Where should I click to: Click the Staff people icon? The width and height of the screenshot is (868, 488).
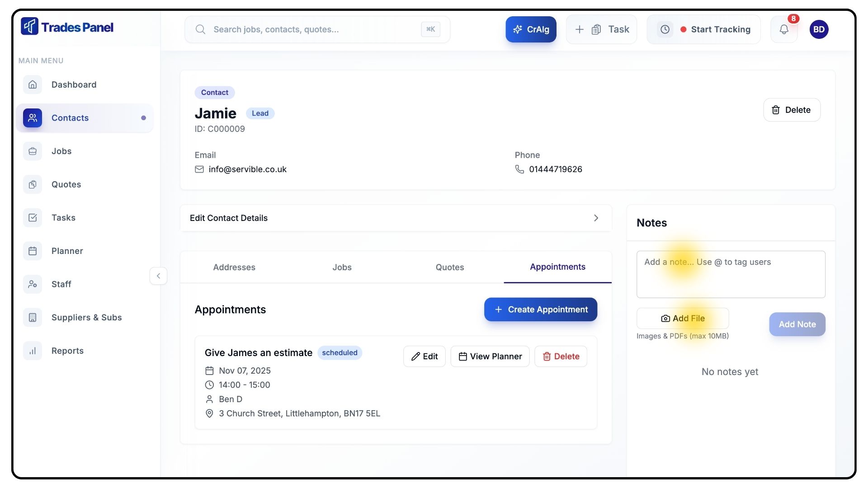click(33, 284)
